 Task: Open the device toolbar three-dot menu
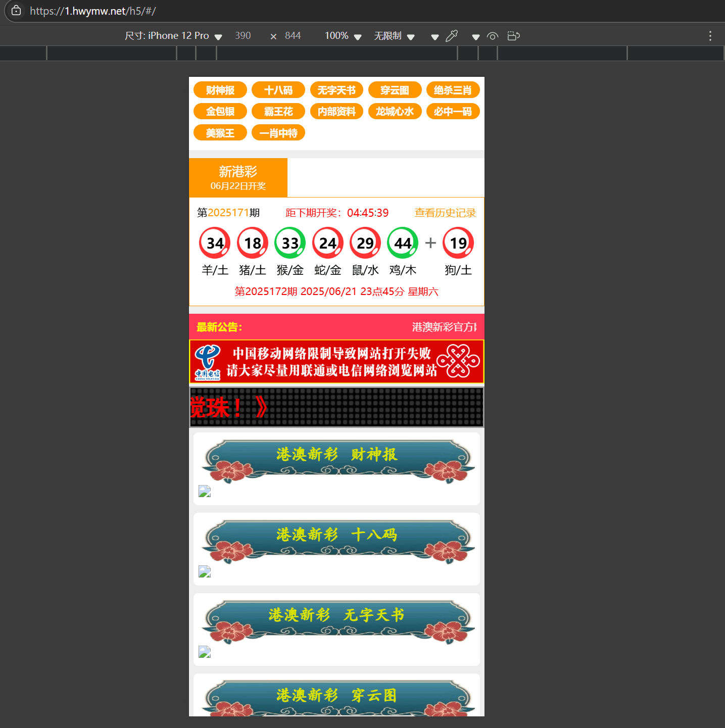click(x=710, y=36)
